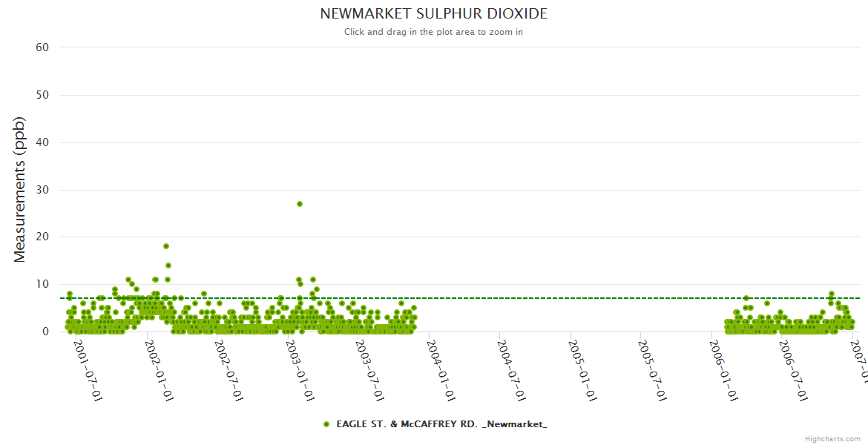Click the 18 ppb data point in early 2002
Screen dimensions: 868x445
[x=166, y=246]
